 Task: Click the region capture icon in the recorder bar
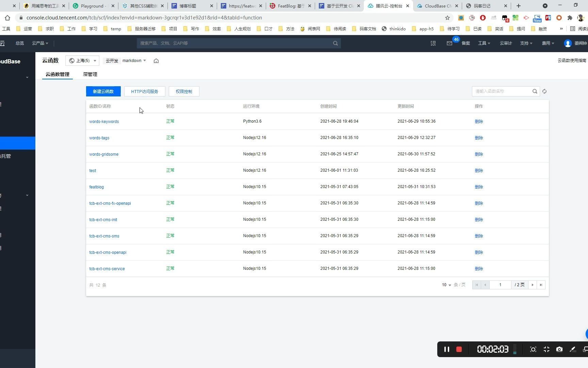coord(533,349)
